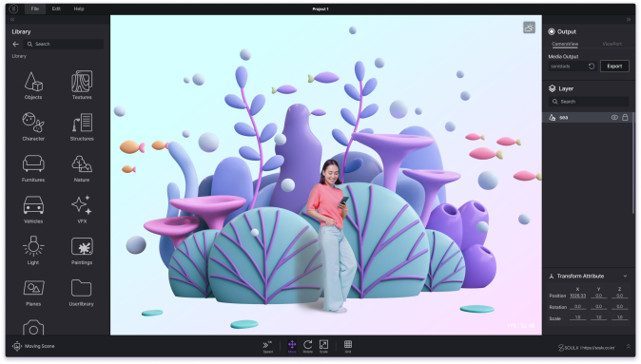Click the Library search field

pos(64,44)
